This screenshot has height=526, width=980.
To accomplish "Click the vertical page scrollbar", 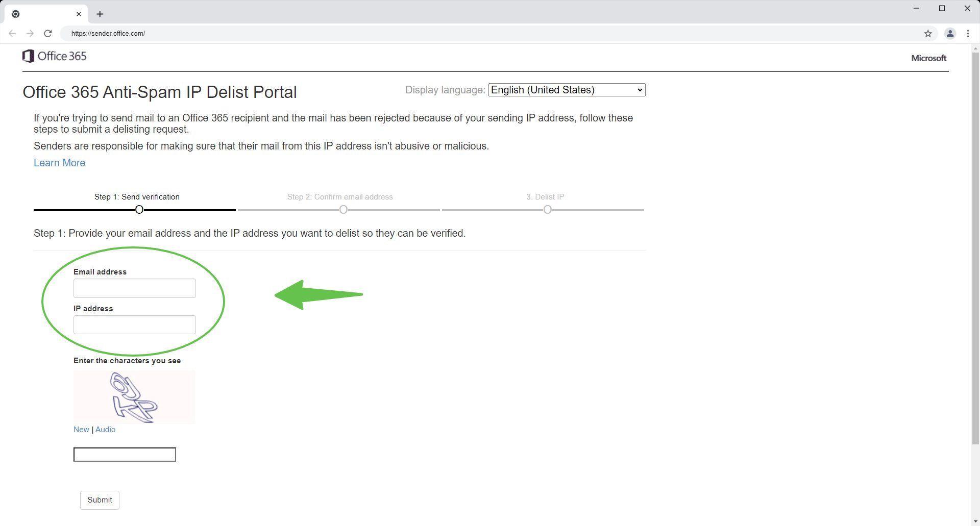I will [x=975, y=248].
